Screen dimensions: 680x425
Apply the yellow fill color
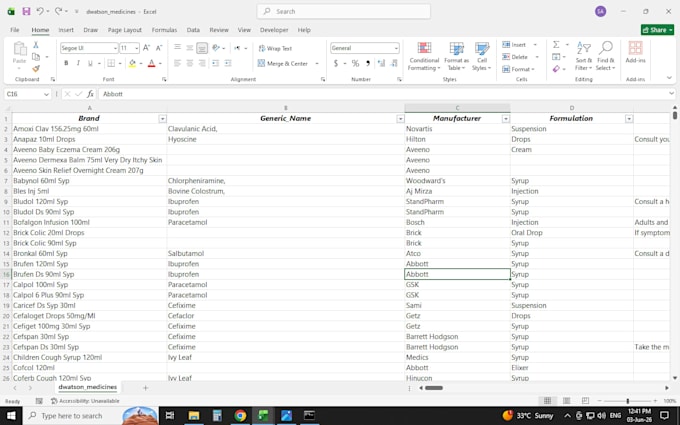[x=132, y=63]
